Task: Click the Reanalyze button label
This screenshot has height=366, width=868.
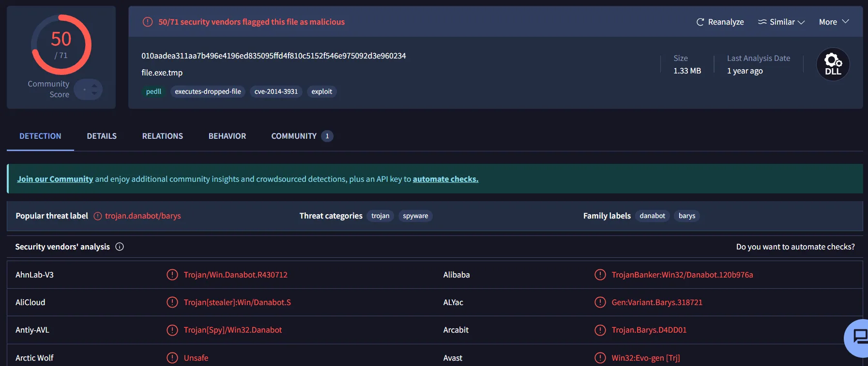Action: coord(726,22)
